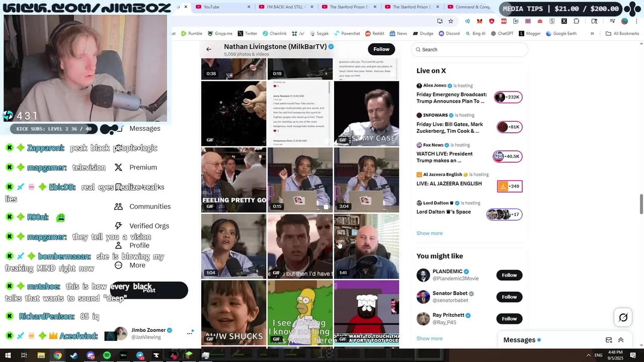Switch to I'M BACK! And STILL tab
The width and height of the screenshot is (644, 362).
pyautogui.click(x=286, y=7)
